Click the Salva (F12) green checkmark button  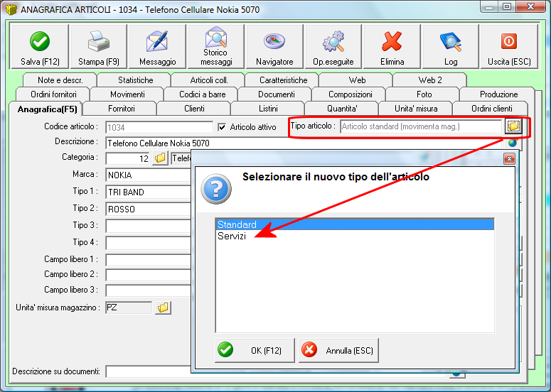tap(40, 46)
